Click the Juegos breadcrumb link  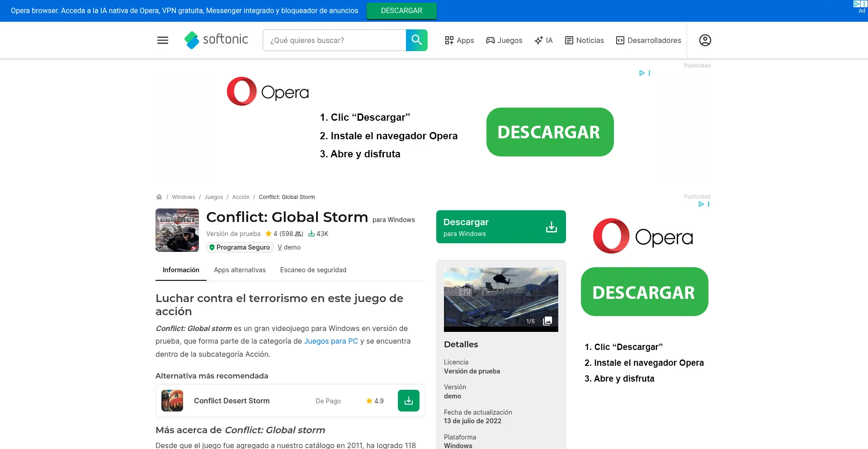213,197
